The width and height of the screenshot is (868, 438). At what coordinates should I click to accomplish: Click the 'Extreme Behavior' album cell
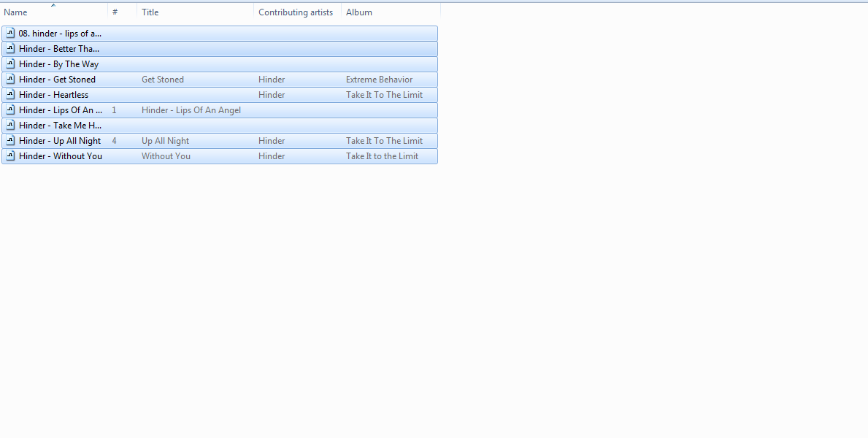click(x=379, y=79)
